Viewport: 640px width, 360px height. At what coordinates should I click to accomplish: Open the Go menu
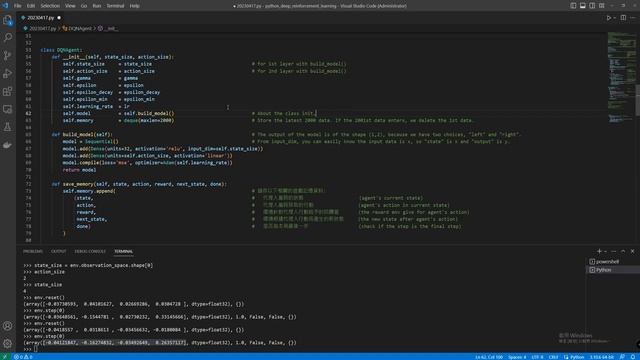84,6
